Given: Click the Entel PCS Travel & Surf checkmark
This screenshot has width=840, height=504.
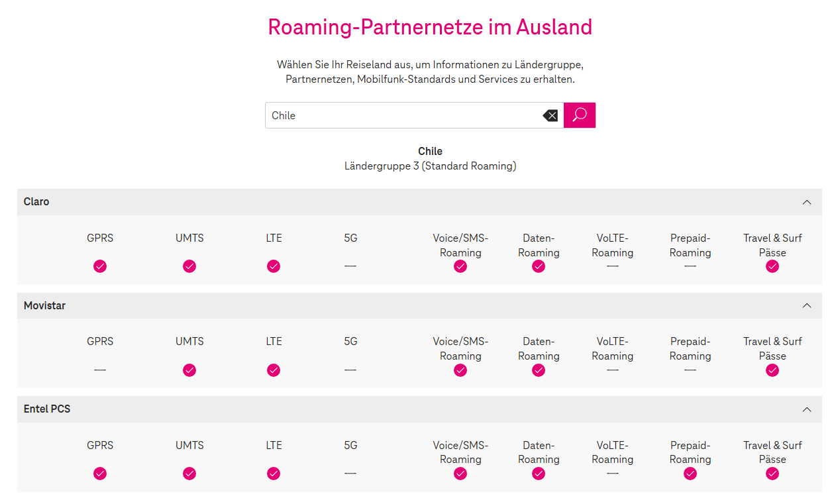Looking at the screenshot, I should (x=772, y=474).
